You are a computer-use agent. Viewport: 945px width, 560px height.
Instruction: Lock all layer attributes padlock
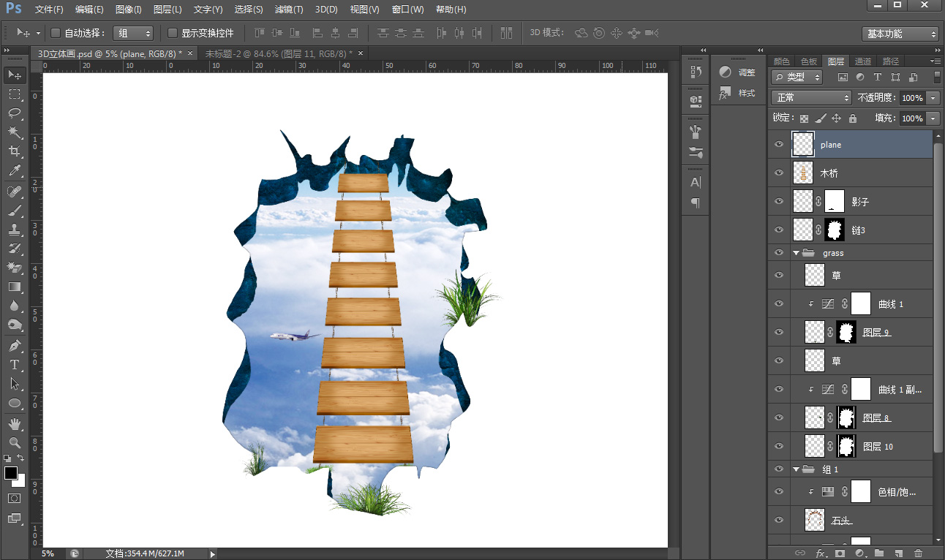pyautogui.click(x=852, y=118)
